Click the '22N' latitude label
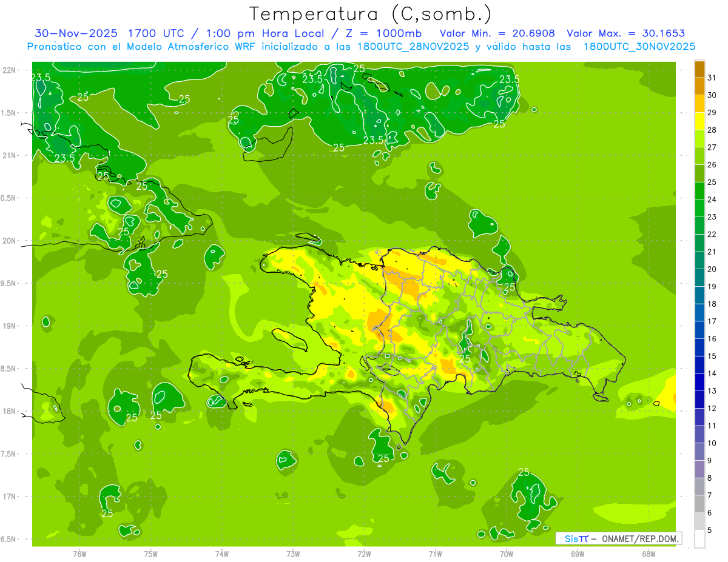This screenshot has width=728, height=562. pyautogui.click(x=10, y=70)
